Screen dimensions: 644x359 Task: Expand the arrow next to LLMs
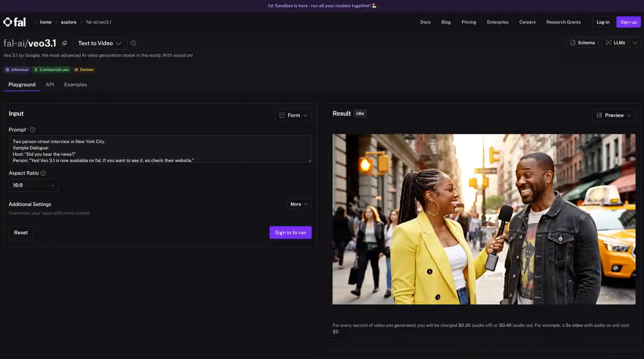tap(635, 43)
